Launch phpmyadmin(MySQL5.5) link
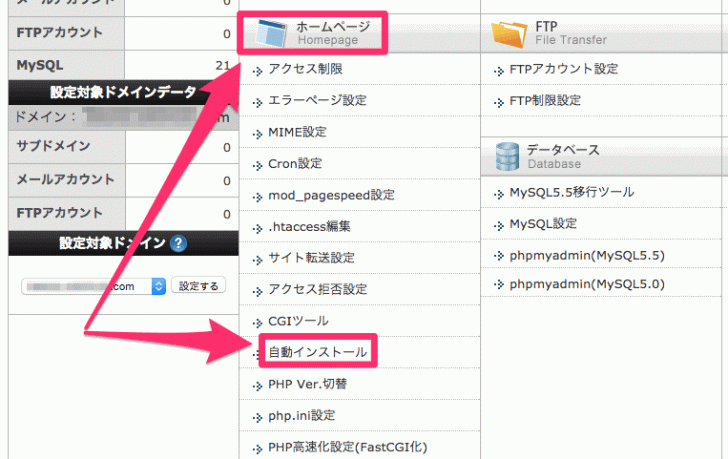 click(x=586, y=255)
